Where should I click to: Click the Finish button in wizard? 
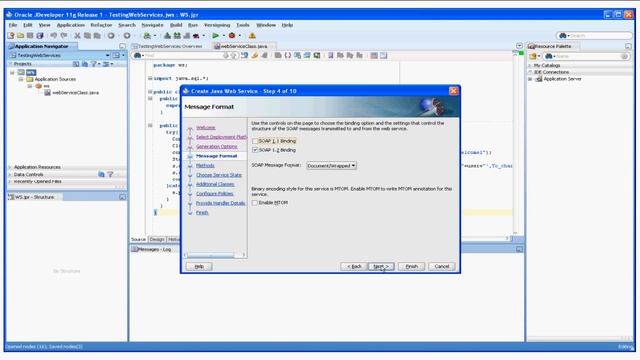click(x=411, y=267)
